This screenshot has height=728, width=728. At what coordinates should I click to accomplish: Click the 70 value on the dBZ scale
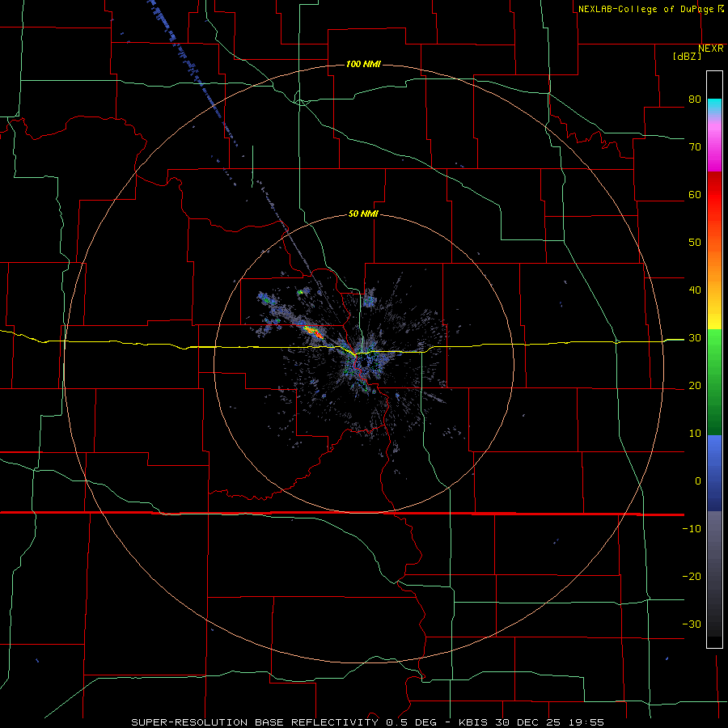click(695, 147)
